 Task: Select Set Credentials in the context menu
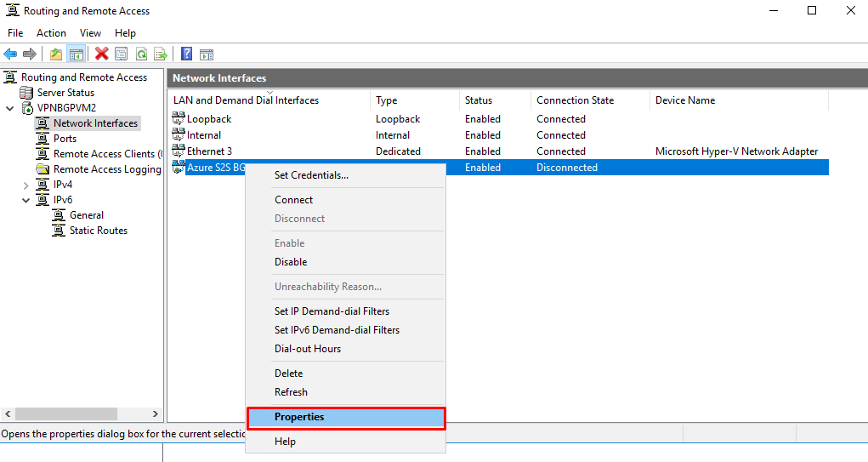pos(311,175)
